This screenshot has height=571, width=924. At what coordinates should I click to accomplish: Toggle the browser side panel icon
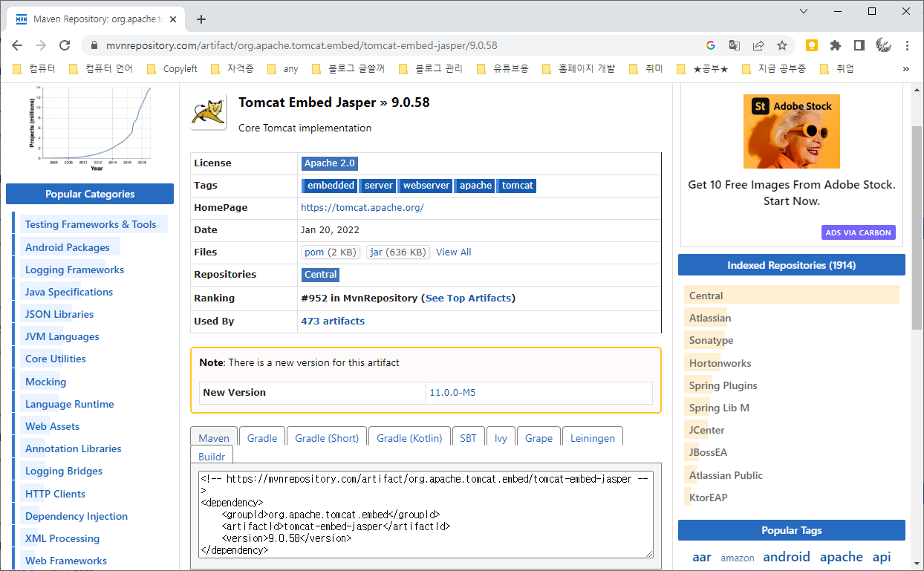point(859,45)
